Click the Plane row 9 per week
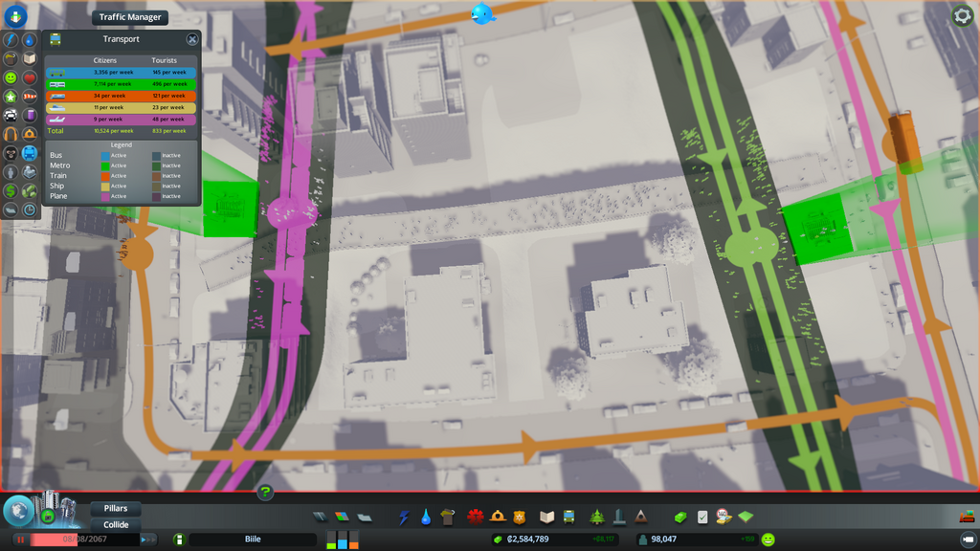The height and width of the screenshot is (551, 980). click(121, 120)
